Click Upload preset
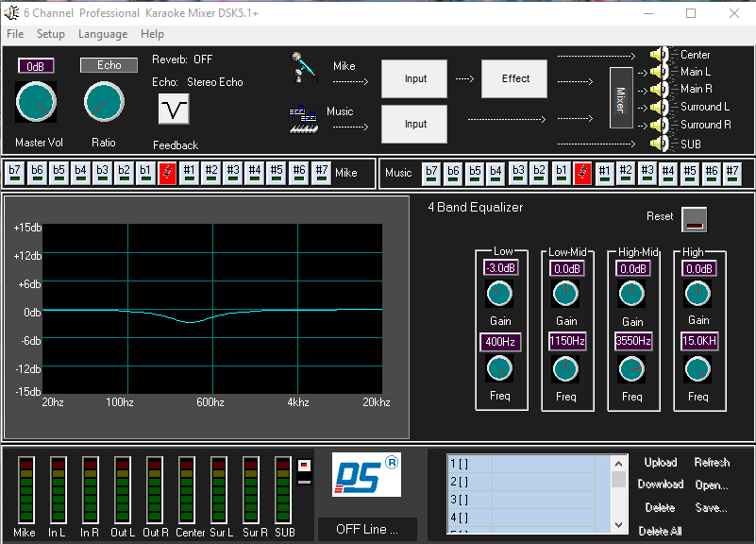This screenshot has height=544, width=756. 661,462
